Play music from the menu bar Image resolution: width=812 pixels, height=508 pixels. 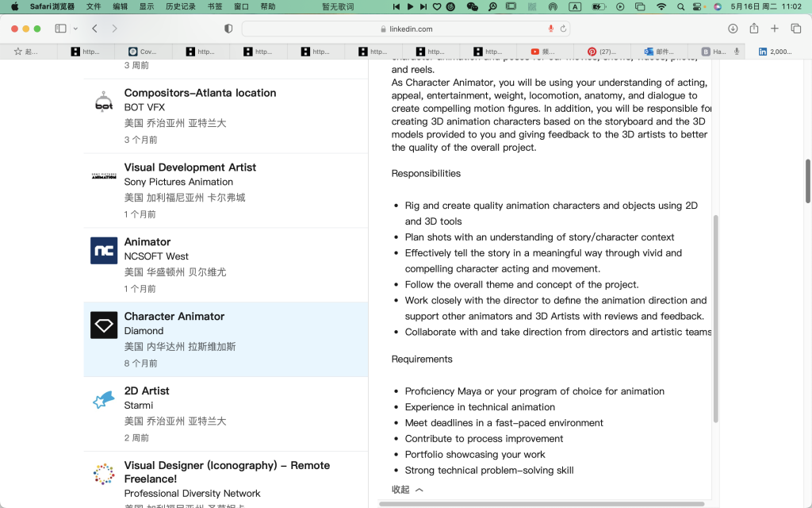pos(410,6)
